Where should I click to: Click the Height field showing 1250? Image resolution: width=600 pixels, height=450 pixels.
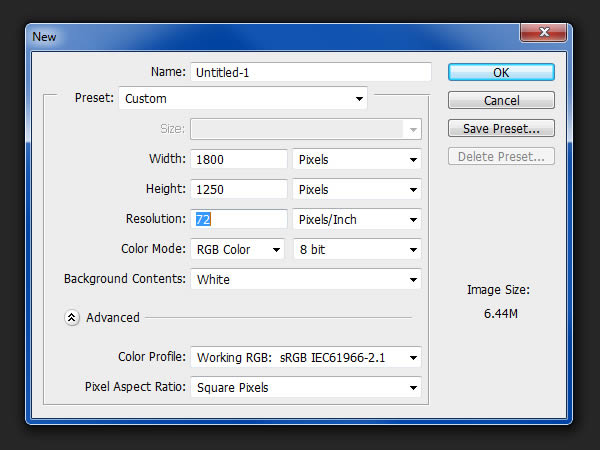pyautogui.click(x=239, y=189)
